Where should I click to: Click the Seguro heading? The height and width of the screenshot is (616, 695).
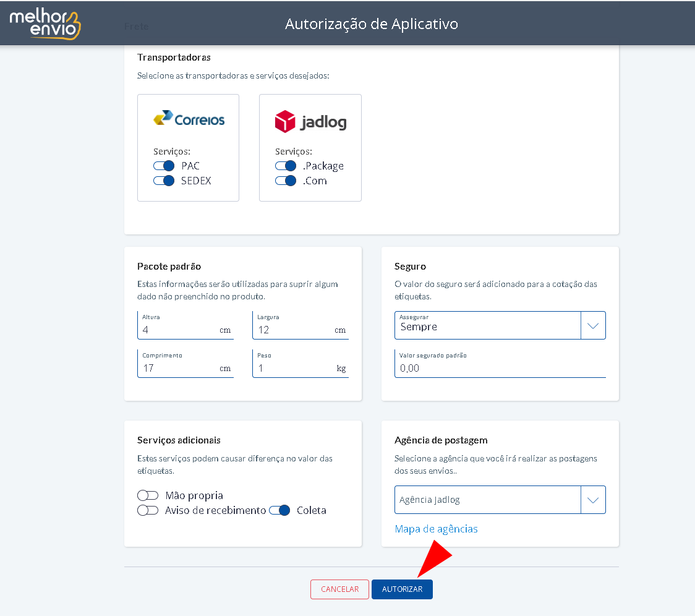click(410, 267)
